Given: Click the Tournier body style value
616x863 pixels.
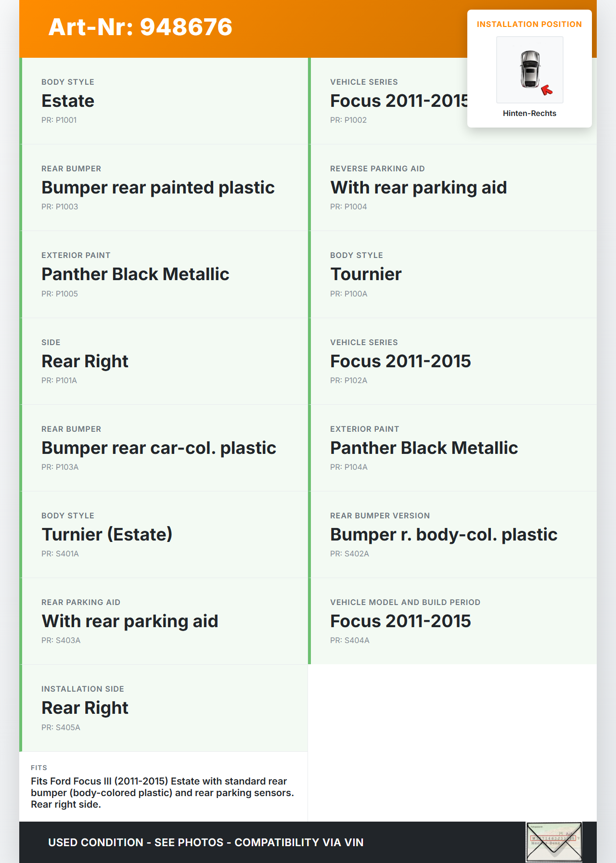Looking at the screenshot, I should tap(366, 274).
